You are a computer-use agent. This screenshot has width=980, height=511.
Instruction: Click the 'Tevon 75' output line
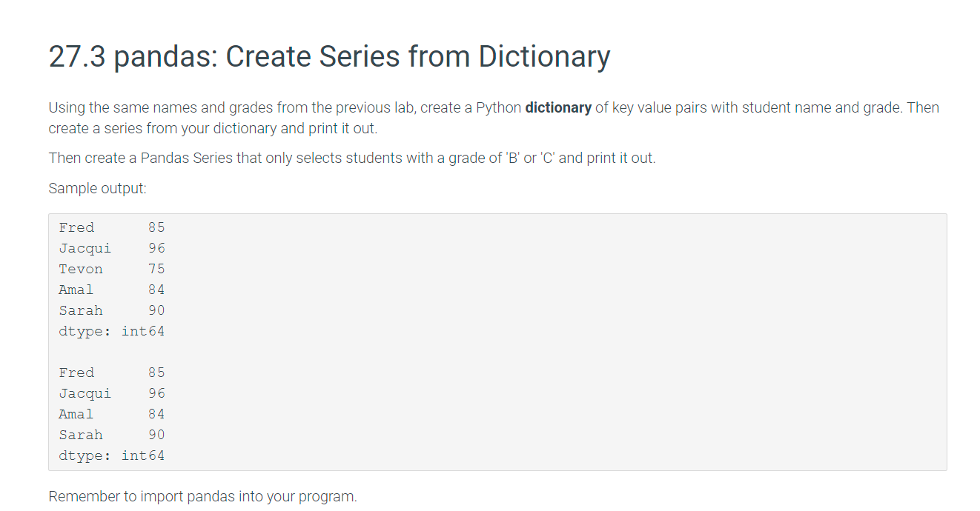coord(112,269)
